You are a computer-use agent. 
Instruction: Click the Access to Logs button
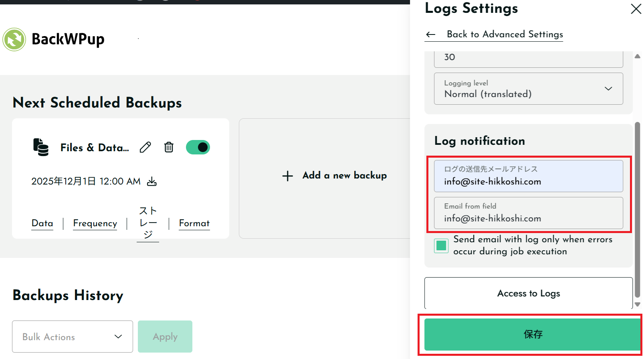point(528,293)
